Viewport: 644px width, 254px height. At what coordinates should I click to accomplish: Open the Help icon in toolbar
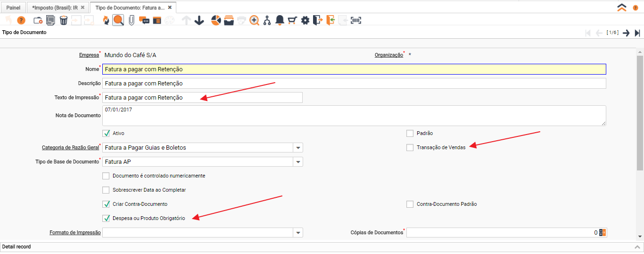21,20
